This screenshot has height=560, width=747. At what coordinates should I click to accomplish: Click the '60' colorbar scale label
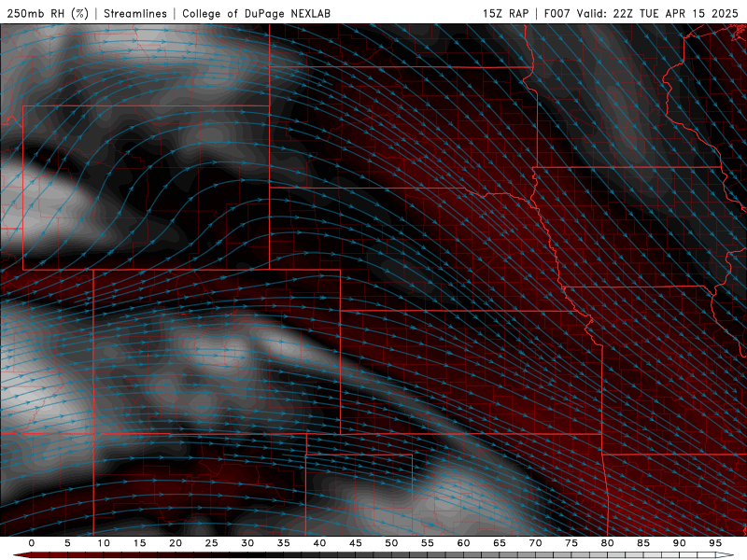click(463, 543)
